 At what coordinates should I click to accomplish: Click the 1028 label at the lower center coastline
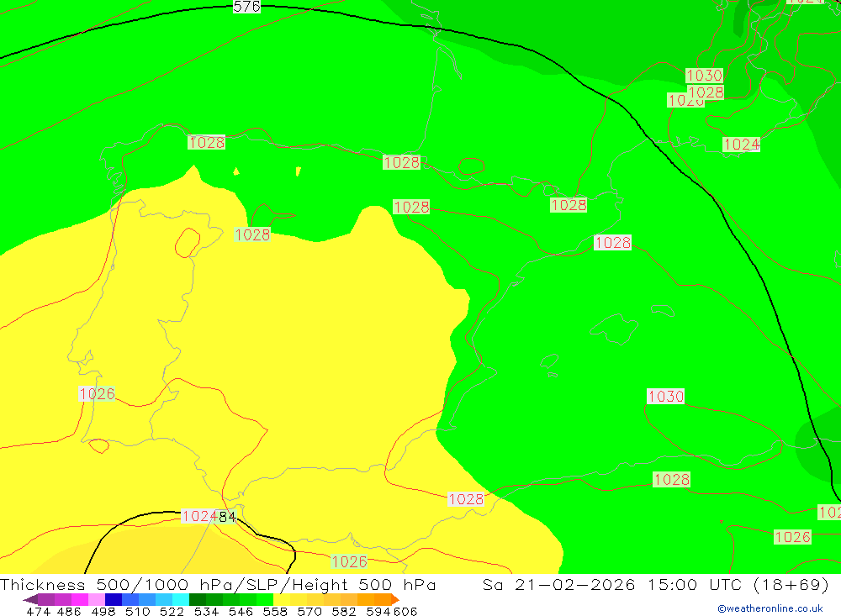click(x=466, y=499)
